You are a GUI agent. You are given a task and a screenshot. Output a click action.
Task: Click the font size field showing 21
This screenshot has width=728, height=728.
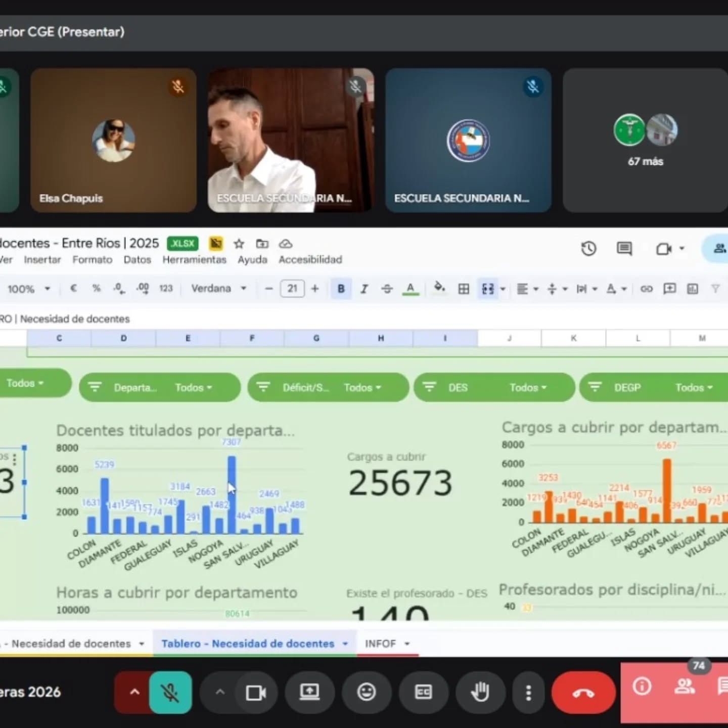click(292, 289)
